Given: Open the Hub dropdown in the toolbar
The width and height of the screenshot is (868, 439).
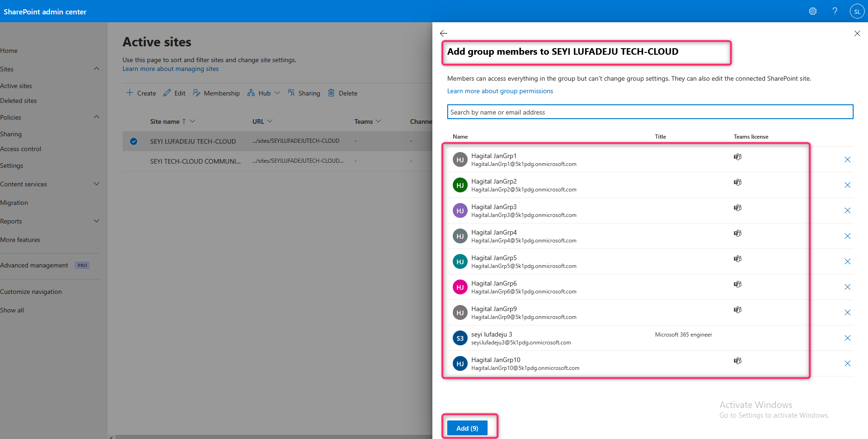Looking at the screenshot, I should coord(264,93).
